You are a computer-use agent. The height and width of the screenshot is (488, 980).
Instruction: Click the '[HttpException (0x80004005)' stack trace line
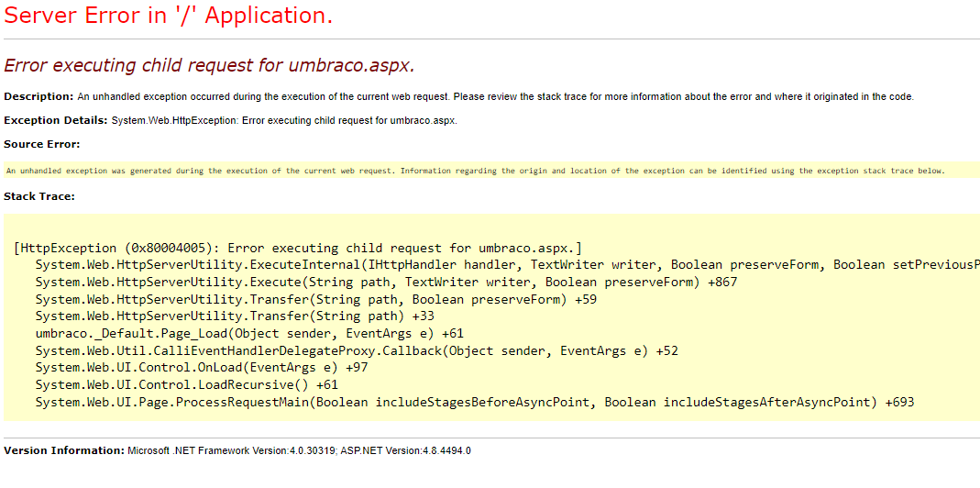[298, 247]
